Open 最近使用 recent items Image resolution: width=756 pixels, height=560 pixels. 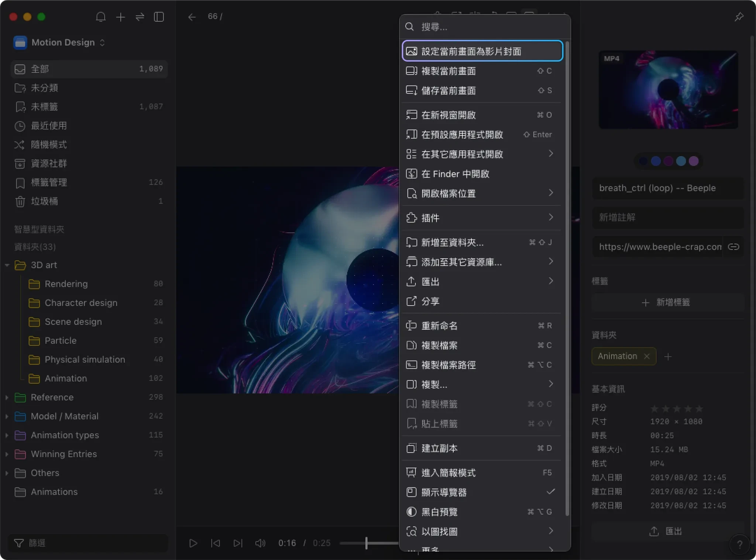tap(89, 126)
